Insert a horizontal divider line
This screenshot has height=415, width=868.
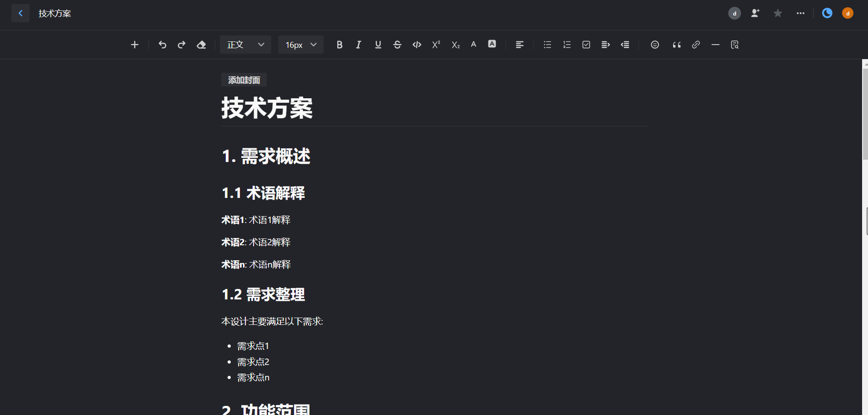coord(715,44)
